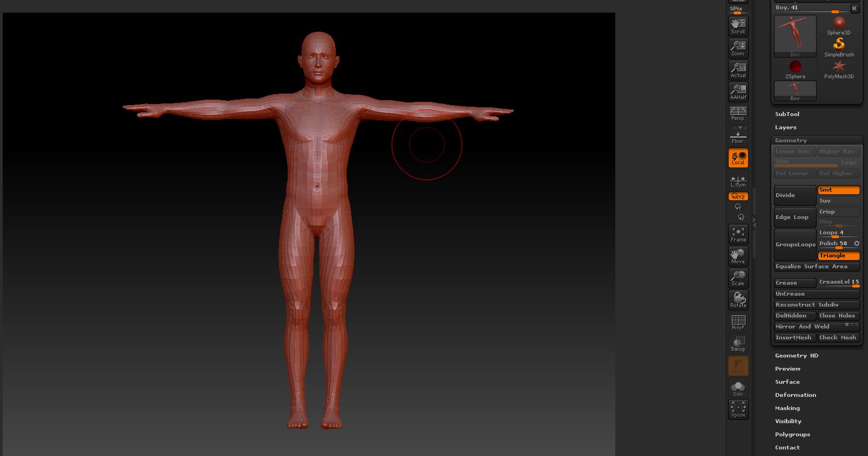This screenshot has width=868, height=456.
Task: Select the Scroll canvas tool
Action: [x=738, y=26]
